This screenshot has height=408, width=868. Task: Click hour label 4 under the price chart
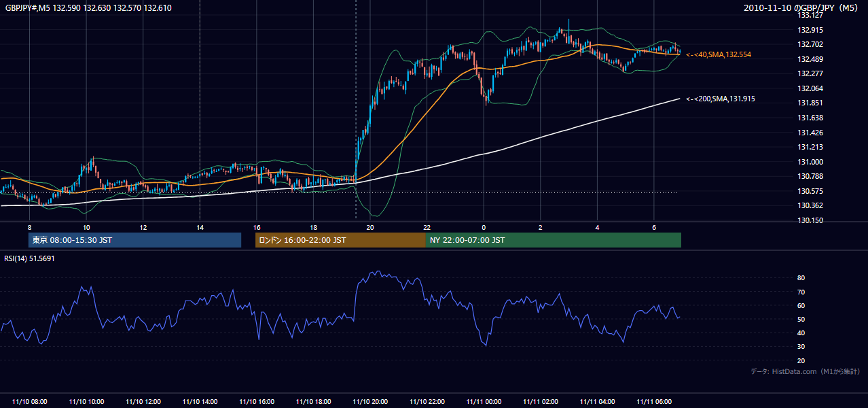[x=597, y=227]
